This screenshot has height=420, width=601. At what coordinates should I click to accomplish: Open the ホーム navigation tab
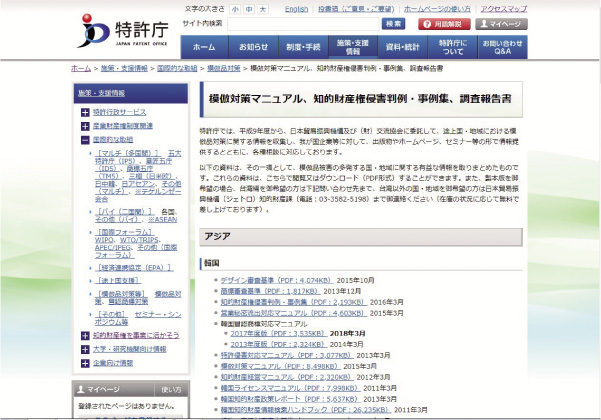pos(203,47)
